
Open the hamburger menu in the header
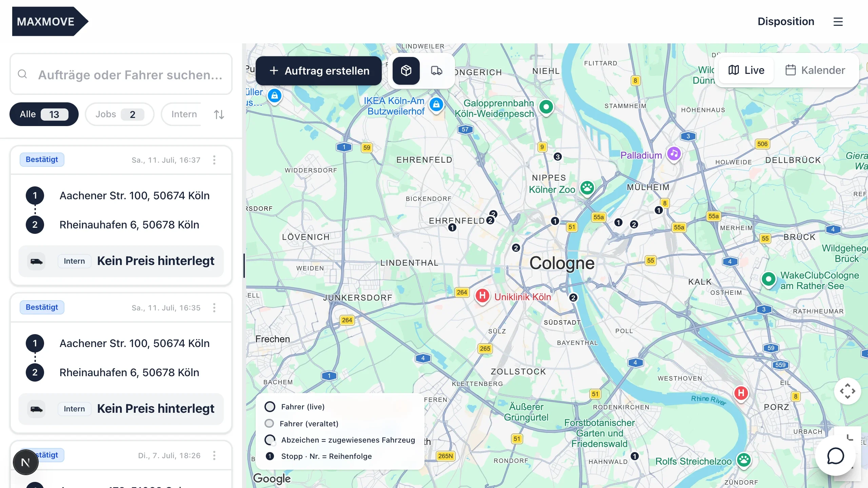coord(838,22)
